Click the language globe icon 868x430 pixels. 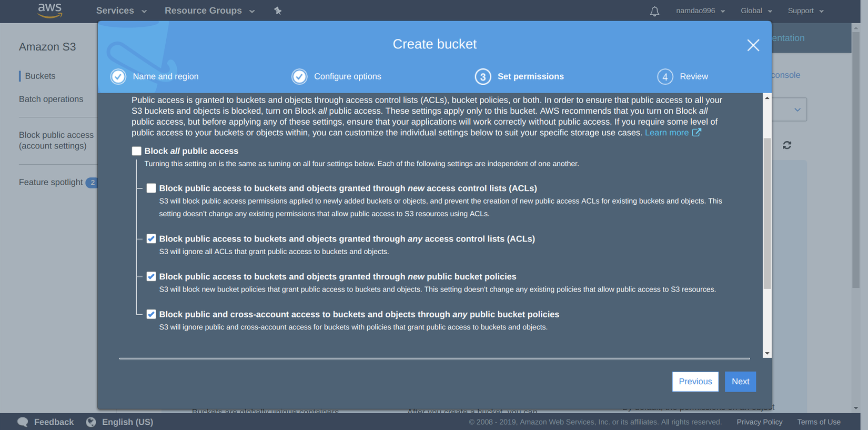pos(91,422)
